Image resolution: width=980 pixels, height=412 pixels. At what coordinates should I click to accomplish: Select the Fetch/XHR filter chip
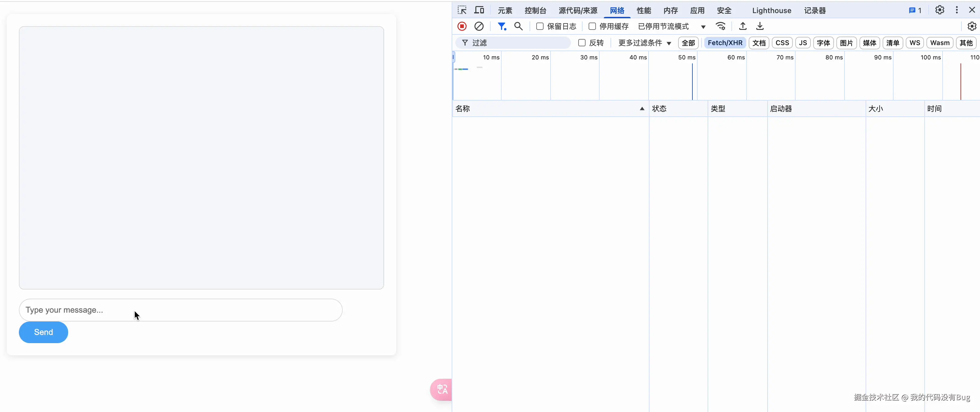(x=725, y=43)
